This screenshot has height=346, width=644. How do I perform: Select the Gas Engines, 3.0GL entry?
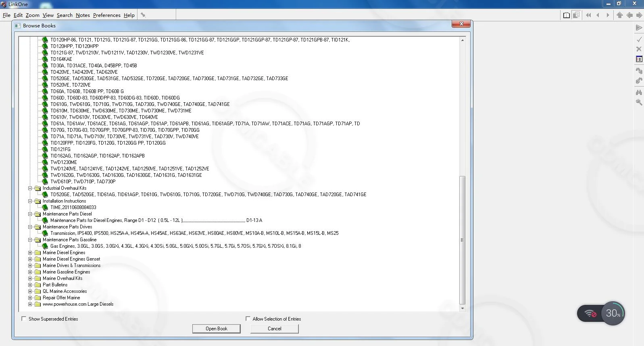[x=176, y=246]
